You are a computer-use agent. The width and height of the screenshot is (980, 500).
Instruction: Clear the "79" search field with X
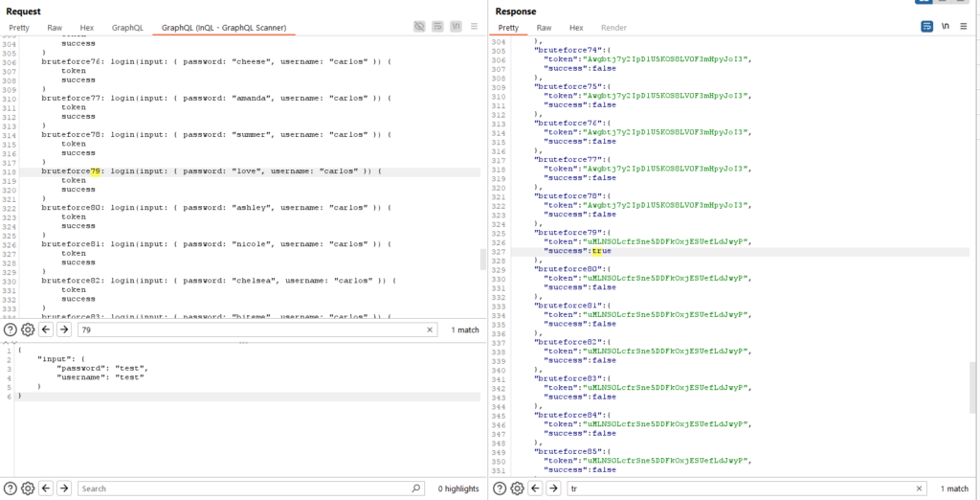click(x=430, y=330)
